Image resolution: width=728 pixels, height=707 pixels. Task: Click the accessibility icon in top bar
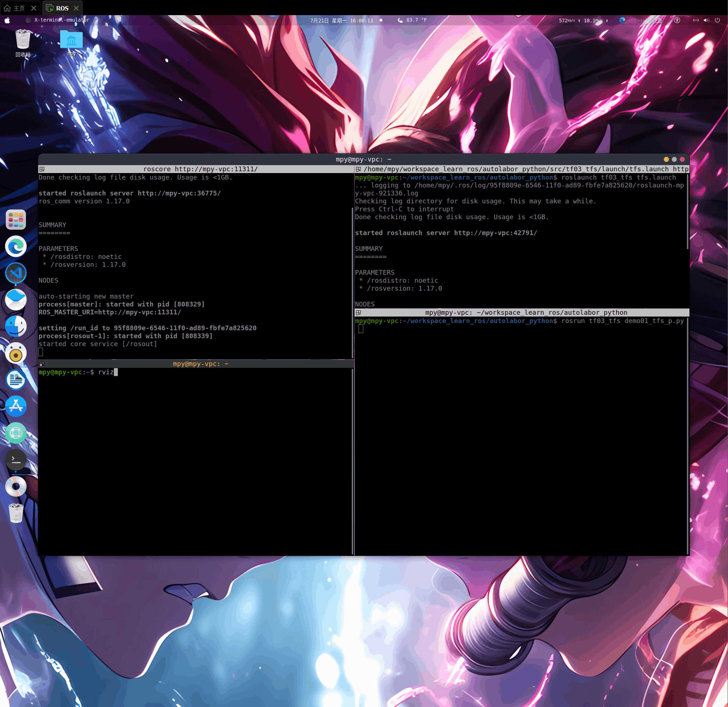(x=677, y=21)
